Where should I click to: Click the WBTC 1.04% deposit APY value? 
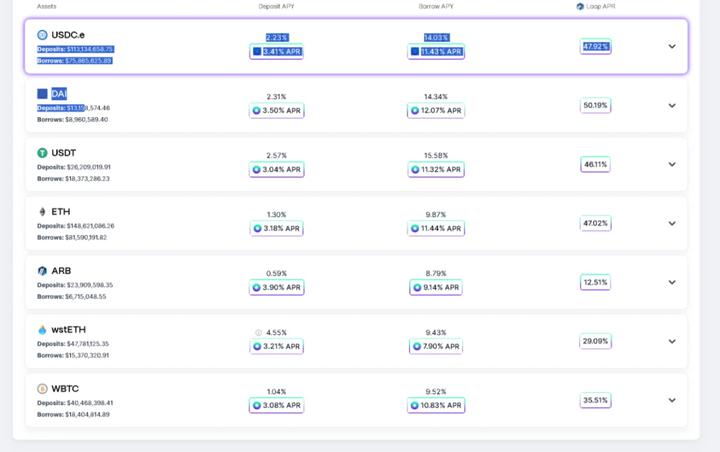[276, 392]
